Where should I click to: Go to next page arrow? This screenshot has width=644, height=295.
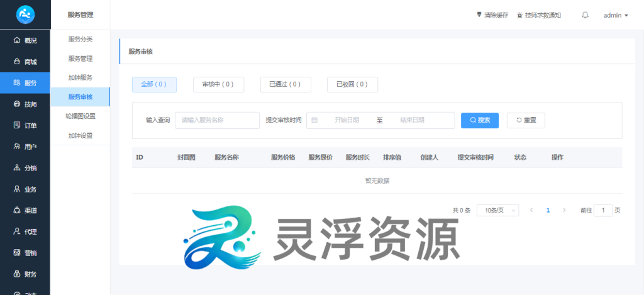[x=564, y=210]
